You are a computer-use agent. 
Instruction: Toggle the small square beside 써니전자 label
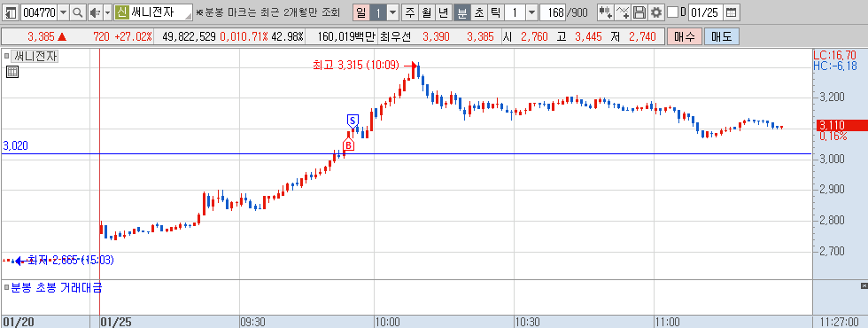(7, 56)
